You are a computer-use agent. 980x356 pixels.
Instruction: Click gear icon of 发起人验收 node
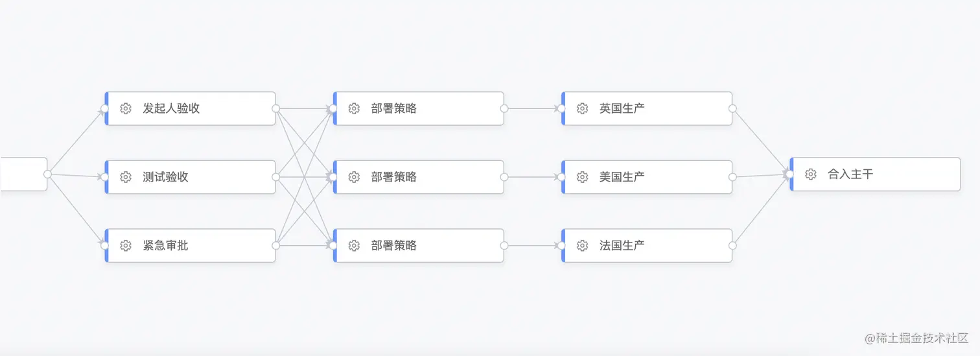coord(126,108)
